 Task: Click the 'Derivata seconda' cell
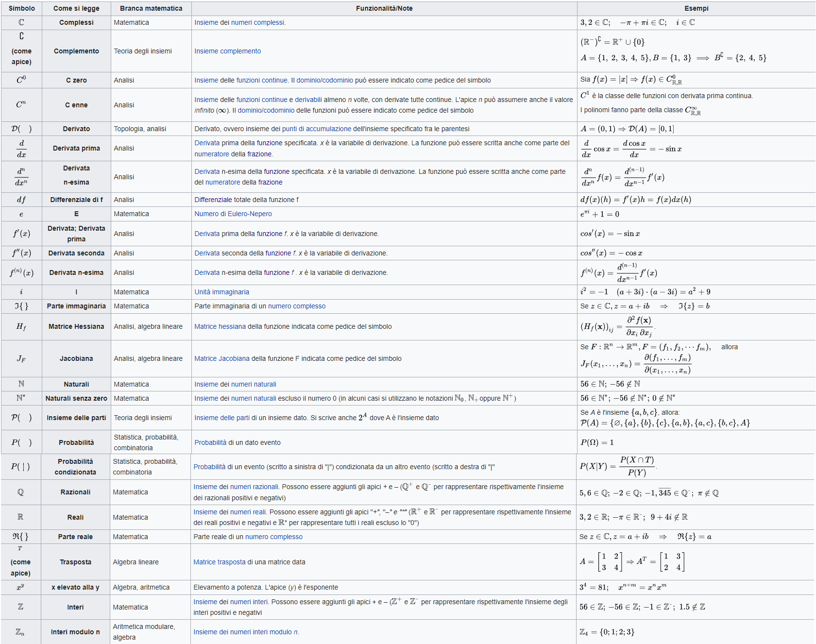click(x=76, y=253)
